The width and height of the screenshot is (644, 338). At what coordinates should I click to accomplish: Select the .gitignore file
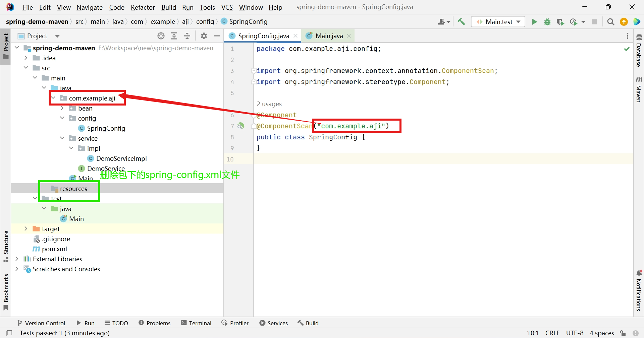click(x=56, y=239)
